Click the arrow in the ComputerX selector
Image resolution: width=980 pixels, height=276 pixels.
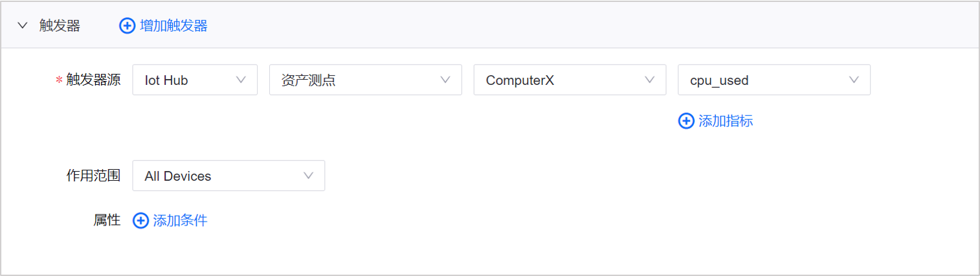pyautogui.click(x=650, y=80)
